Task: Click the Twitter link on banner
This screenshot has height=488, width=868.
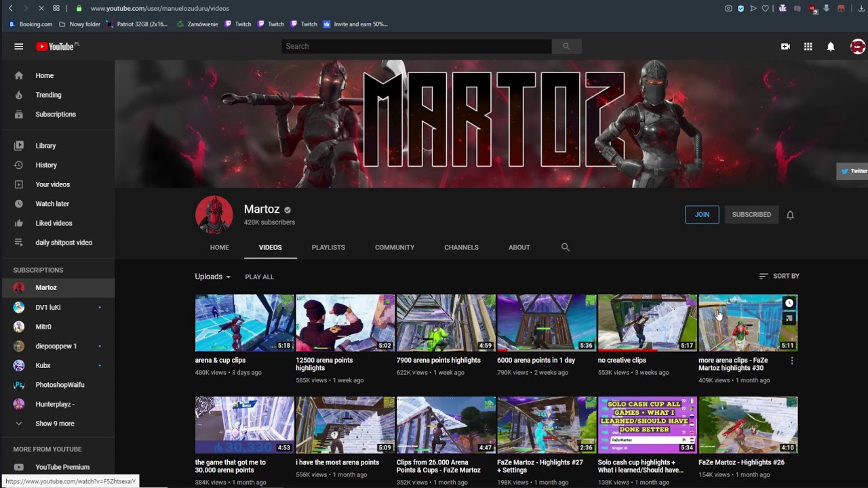Action: click(x=853, y=171)
